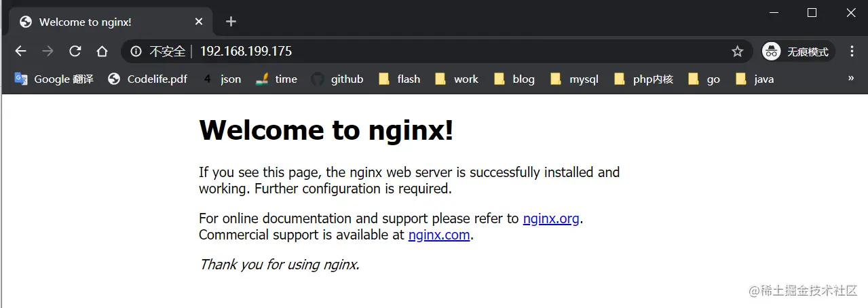This screenshot has height=308, width=868.
Task: Click the Welcome to nginx! heading
Action: pyautogui.click(x=326, y=130)
